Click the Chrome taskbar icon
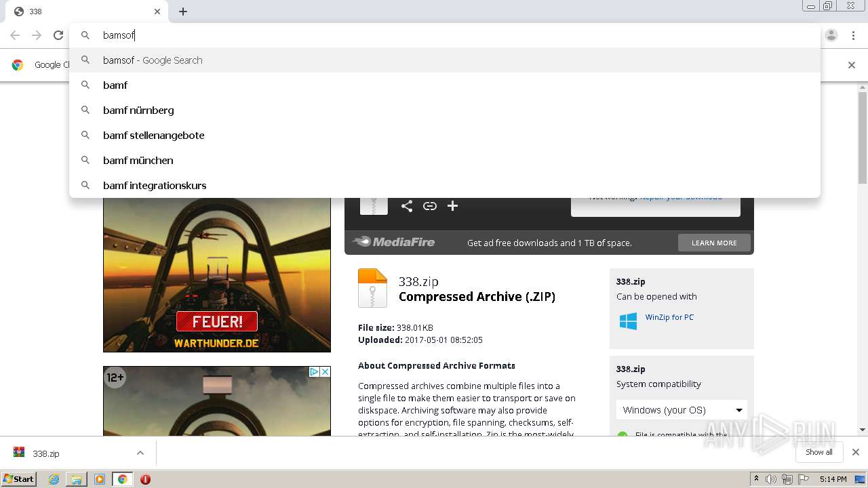 pyautogui.click(x=123, y=479)
